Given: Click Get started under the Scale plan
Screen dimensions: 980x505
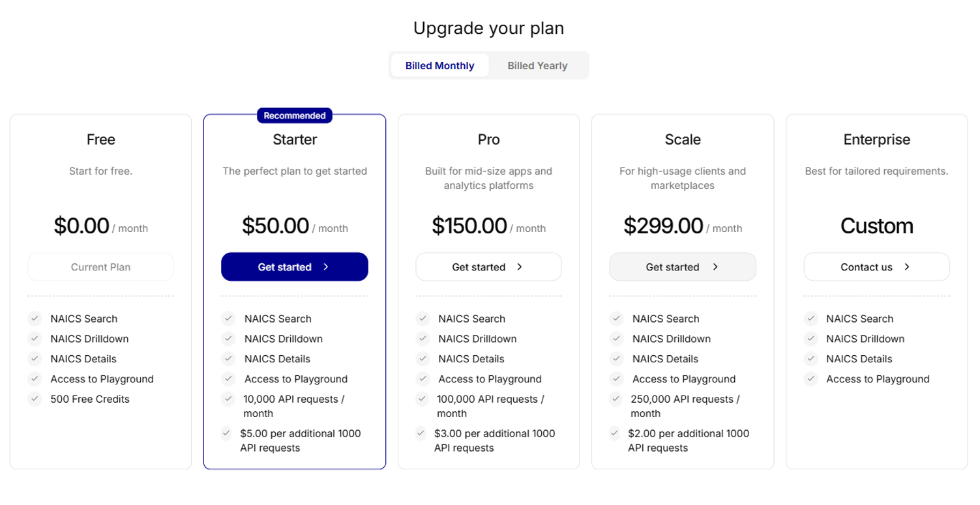Looking at the screenshot, I should [682, 267].
